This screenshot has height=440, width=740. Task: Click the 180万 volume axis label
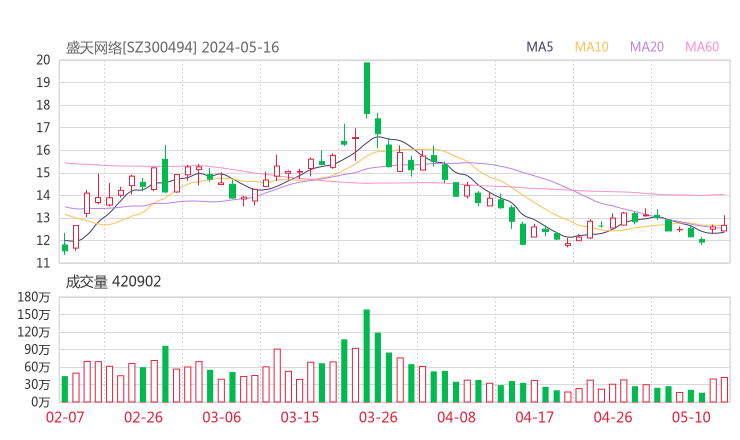[x=34, y=297]
